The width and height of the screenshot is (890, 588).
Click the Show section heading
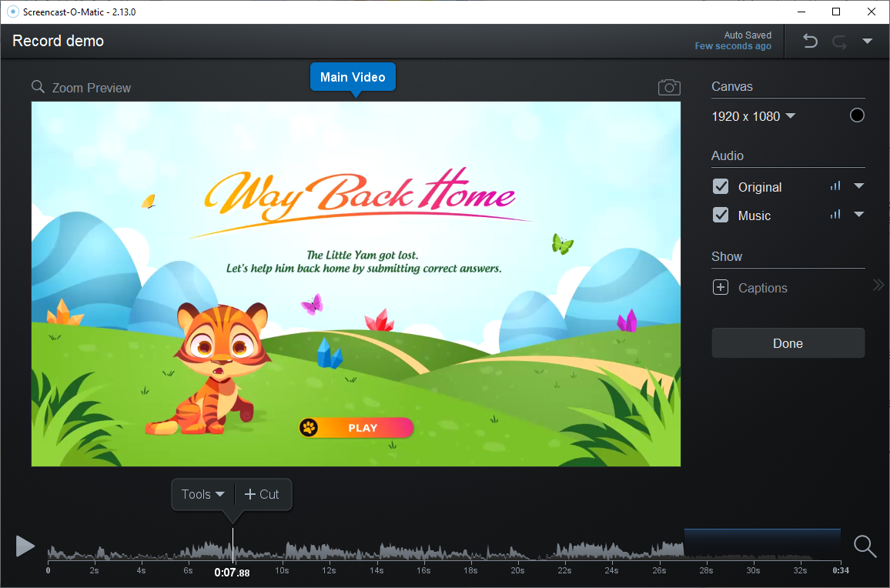coord(727,256)
